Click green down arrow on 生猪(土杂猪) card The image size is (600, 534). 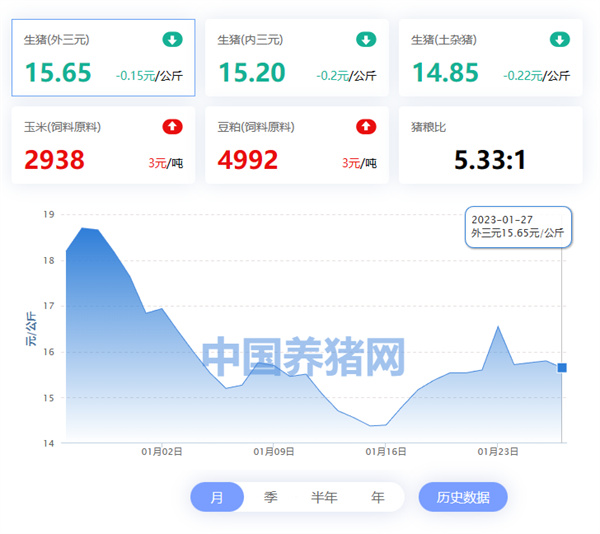[x=559, y=40]
